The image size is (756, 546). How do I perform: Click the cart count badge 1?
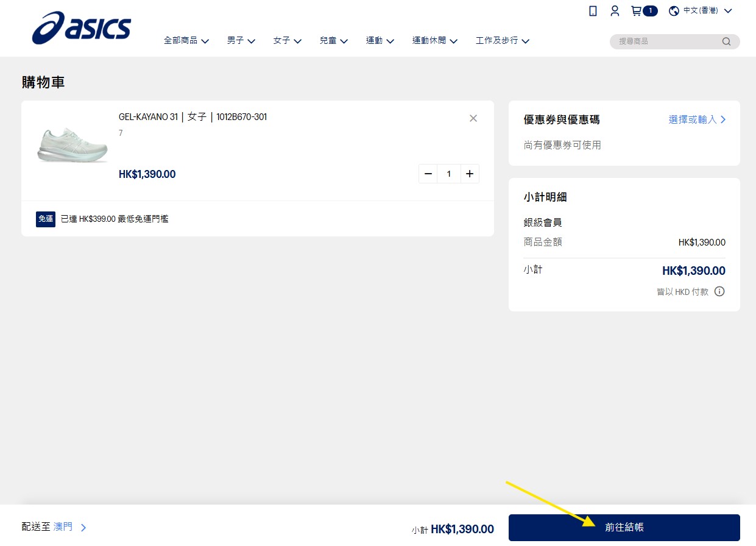(651, 11)
